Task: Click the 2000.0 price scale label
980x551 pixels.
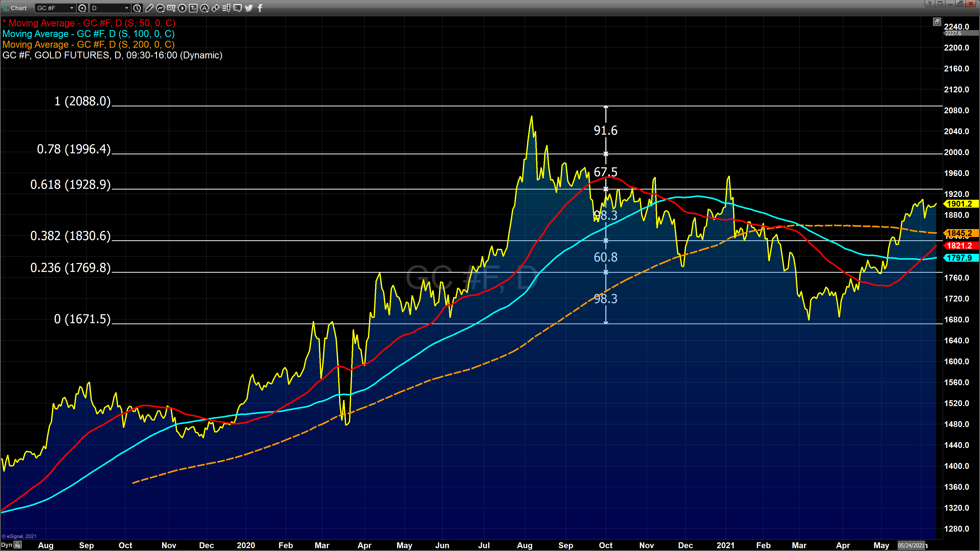Action: 957,152
